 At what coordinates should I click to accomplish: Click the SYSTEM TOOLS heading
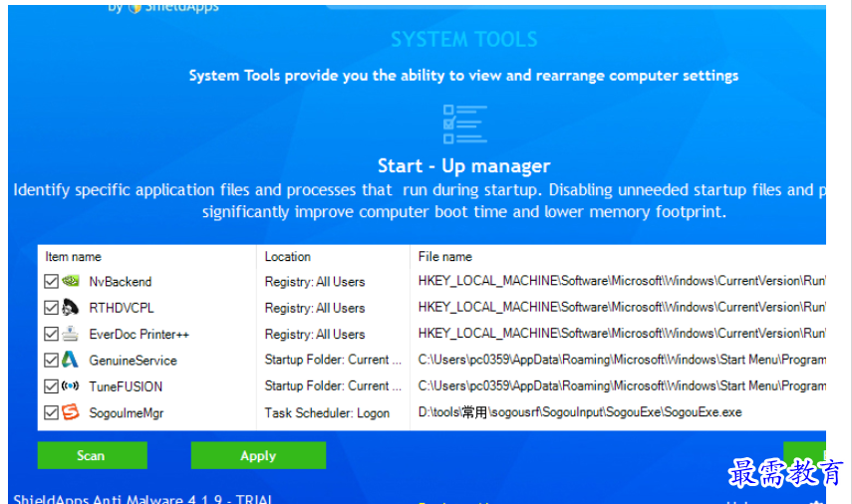click(464, 39)
